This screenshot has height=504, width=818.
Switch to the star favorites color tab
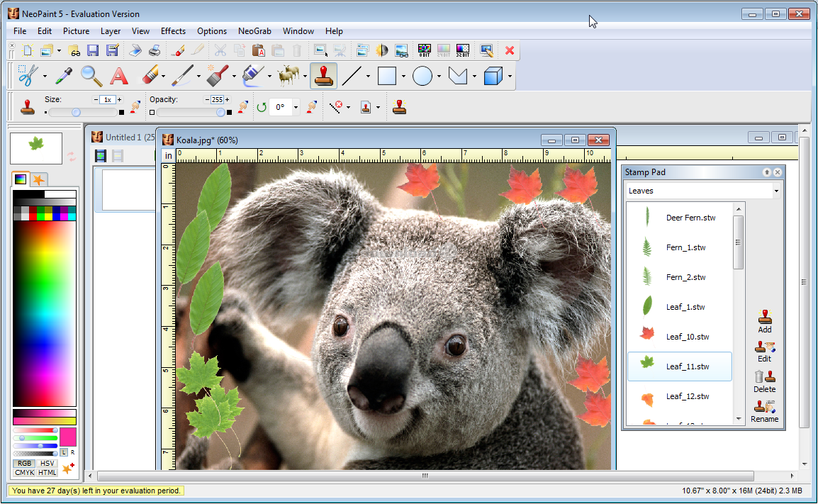(38, 179)
